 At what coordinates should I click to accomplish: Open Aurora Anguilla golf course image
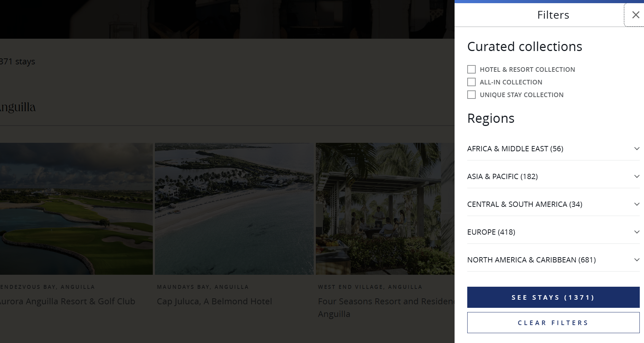click(76, 209)
